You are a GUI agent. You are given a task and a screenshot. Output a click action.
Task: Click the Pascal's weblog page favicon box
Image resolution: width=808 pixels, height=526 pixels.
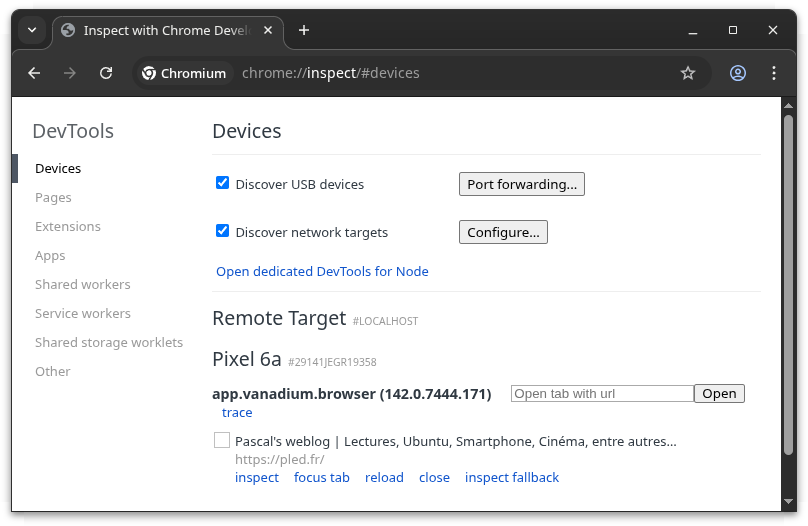pyautogui.click(x=222, y=440)
